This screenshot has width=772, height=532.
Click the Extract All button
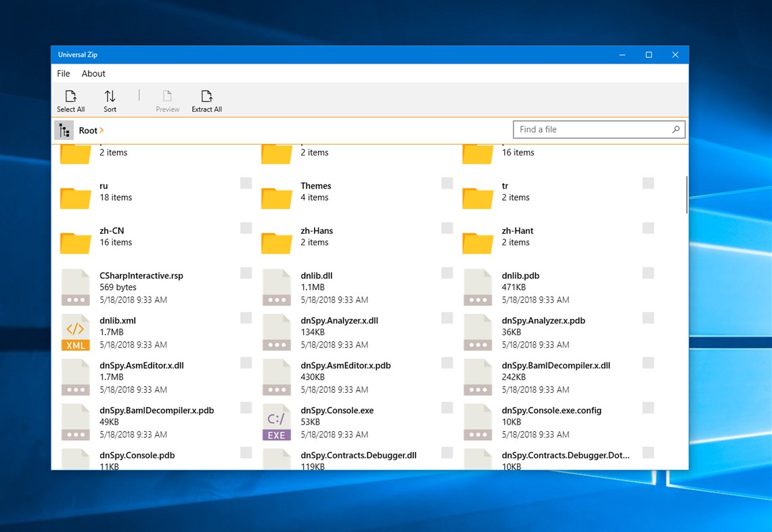point(206,99)
